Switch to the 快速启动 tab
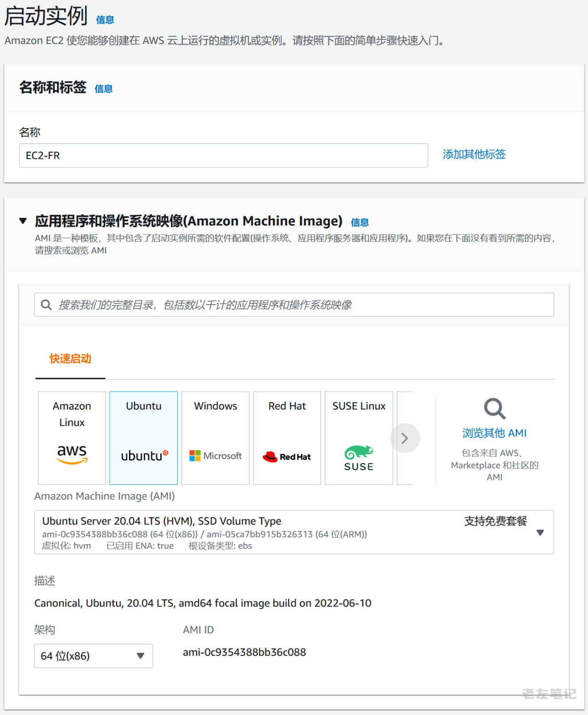Image resolution: width=588 pixels, height=715 pixels. click(70, 359)
